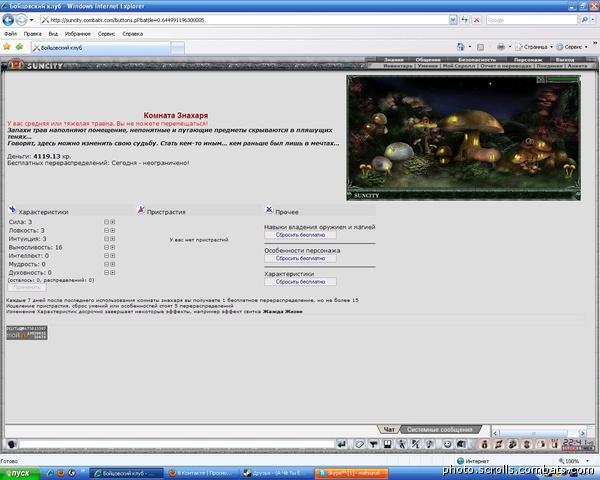This screenshot has height=480, width=600.
Task: Open the Избранное menu
Action: tap(78, 34)
